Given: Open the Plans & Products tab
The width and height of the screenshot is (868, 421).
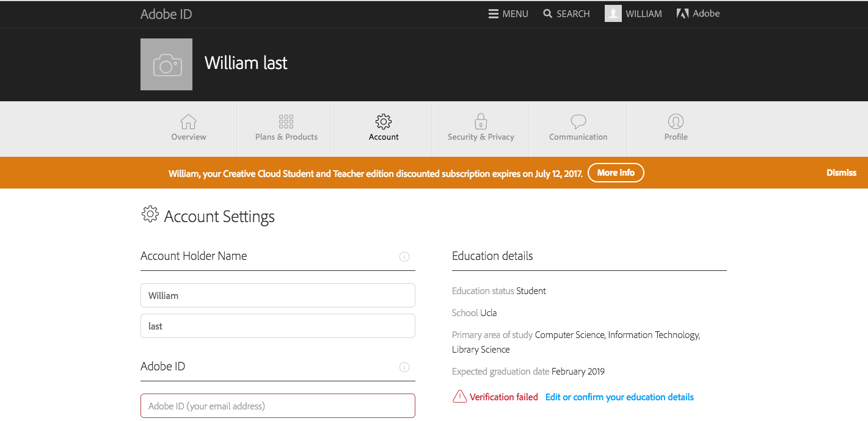Looking at the screenshot, I should [x=286, y=129].
